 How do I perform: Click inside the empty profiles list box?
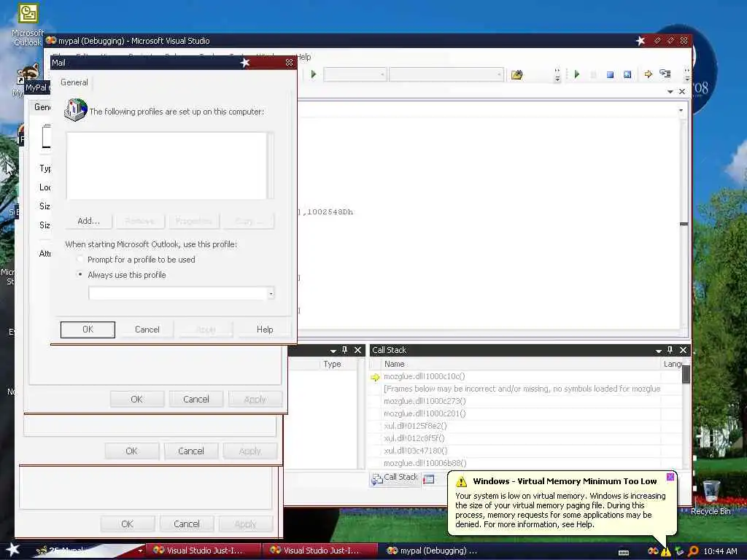tap(166, 166)
